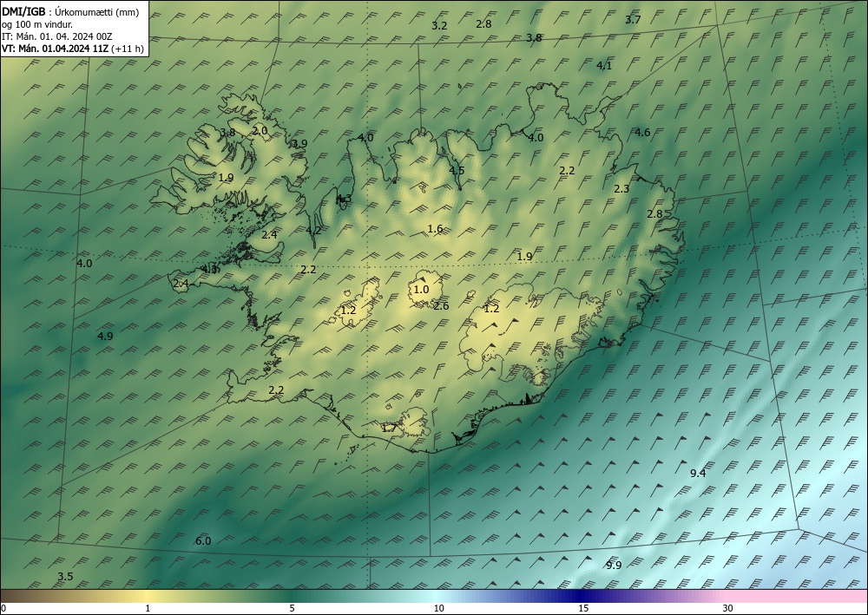The height and width of the screenshot is (615, 868).
Task: Click the legend tick label 30
Action: point(728,609)
